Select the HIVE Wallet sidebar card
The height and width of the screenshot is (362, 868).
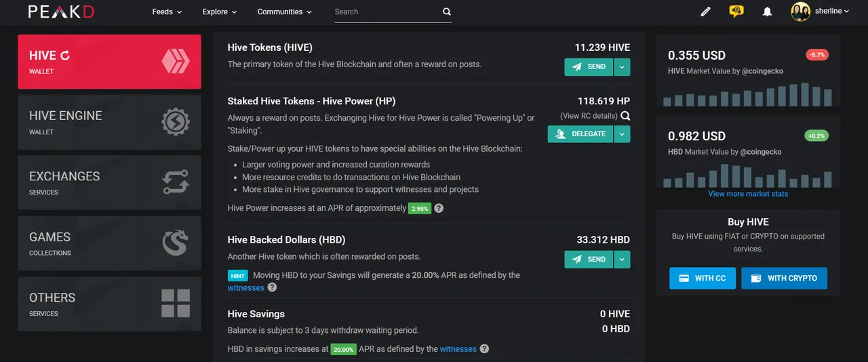coord(109,62)
